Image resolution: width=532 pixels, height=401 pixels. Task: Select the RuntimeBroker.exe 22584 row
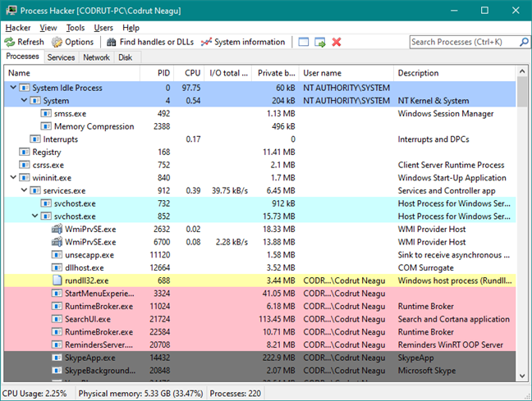click(x=260, y=332)
